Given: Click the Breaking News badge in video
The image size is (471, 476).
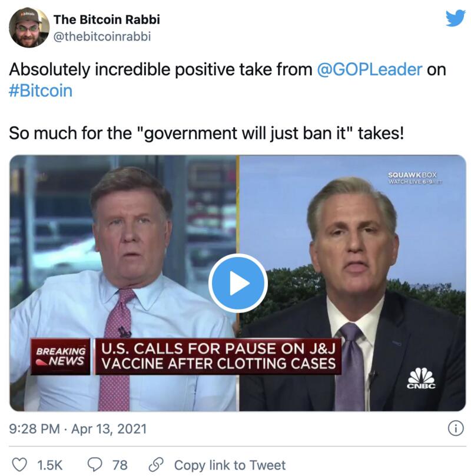Looking at the screenshot, I should tap(61, 357).
